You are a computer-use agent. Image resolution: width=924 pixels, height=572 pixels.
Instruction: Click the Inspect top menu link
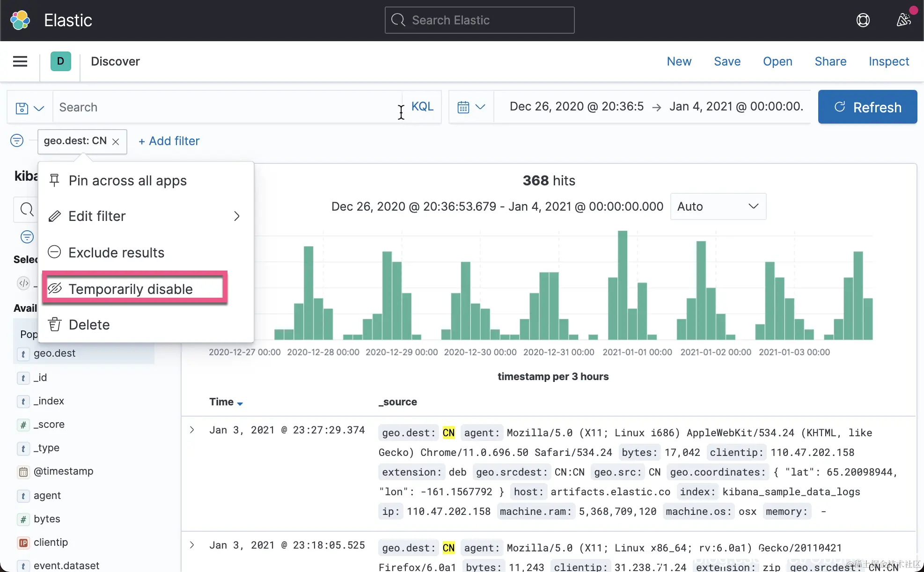888,61
